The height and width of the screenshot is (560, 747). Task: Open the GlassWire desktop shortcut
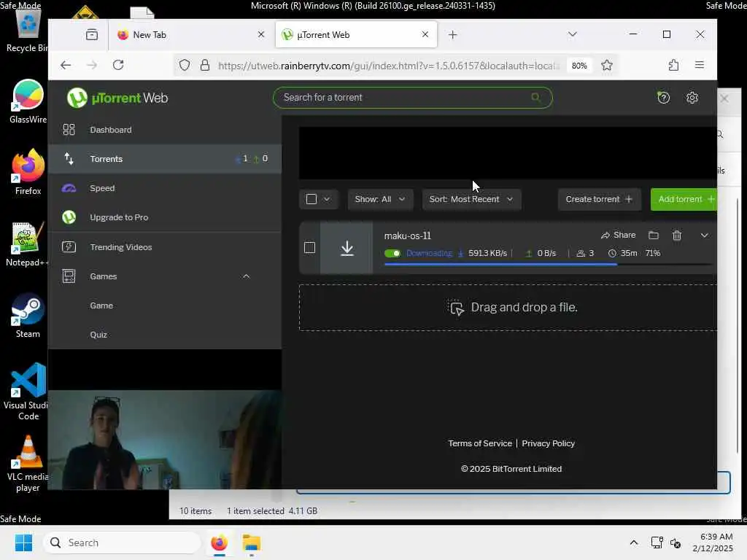pyautogui.click(x=28, y=102)
